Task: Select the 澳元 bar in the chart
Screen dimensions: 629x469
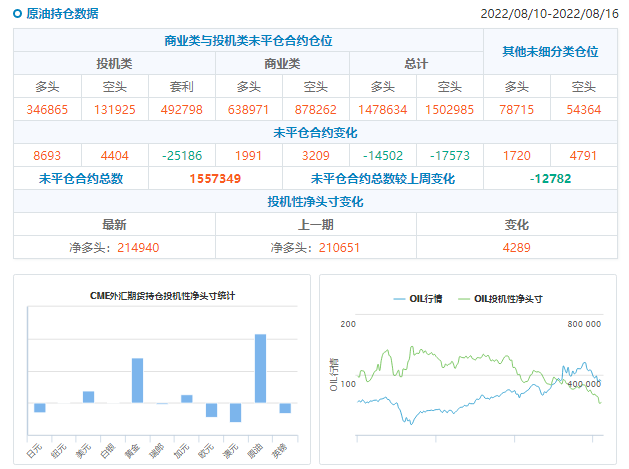Action: coord(235,412)
